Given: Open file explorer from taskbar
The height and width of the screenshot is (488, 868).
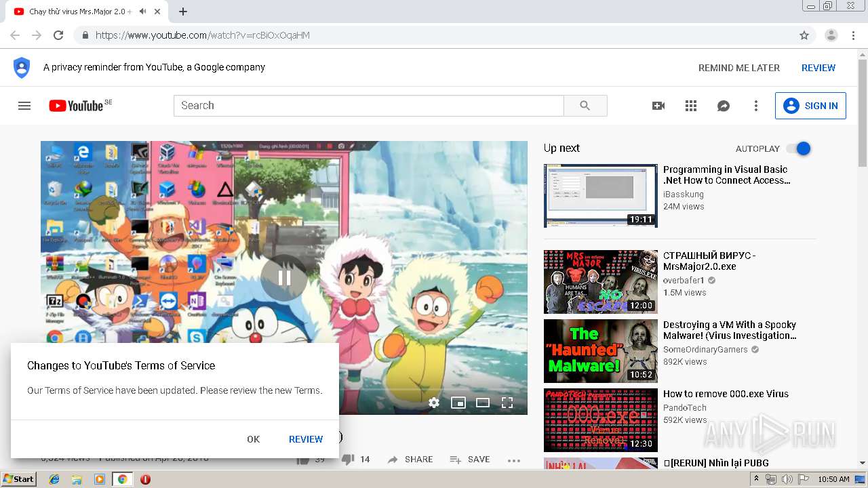Looking at the screenshot, I should point(77,479).
